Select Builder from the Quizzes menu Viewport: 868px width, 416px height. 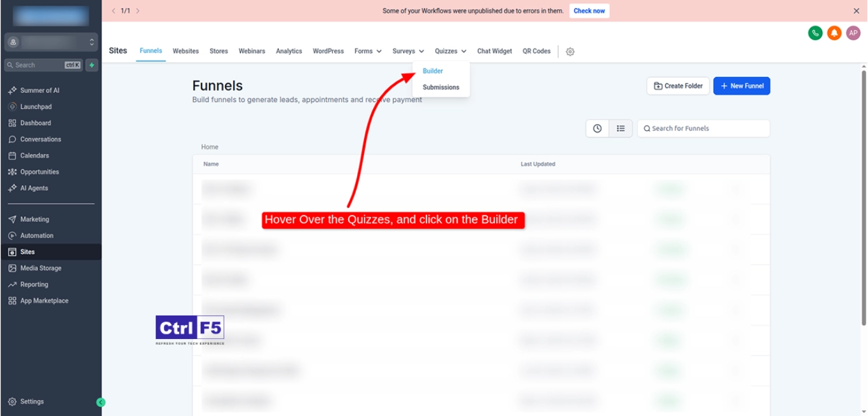[x=433, y=71]
